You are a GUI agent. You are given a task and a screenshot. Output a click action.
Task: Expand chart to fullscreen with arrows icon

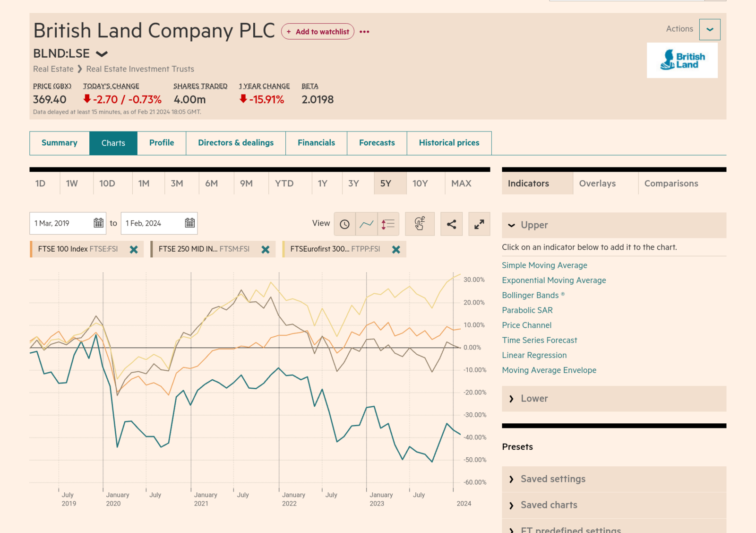pyautogui.click(x=479, y=224)
